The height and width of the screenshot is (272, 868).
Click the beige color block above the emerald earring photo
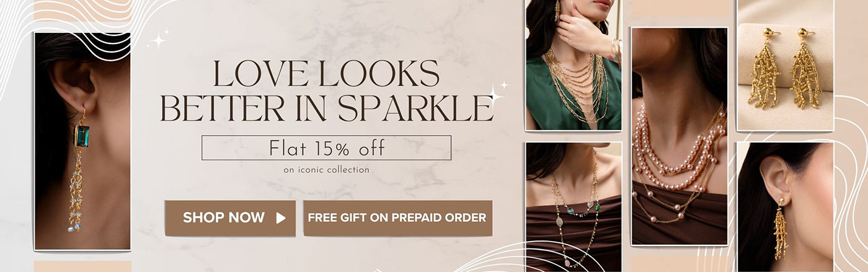pos(82,11)
